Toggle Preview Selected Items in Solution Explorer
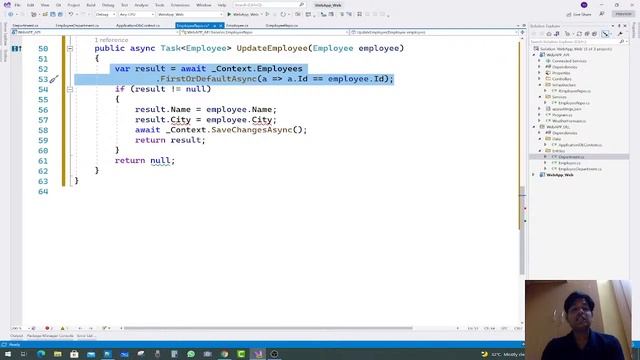Screen dimensions: 640x360 point(605,34)
